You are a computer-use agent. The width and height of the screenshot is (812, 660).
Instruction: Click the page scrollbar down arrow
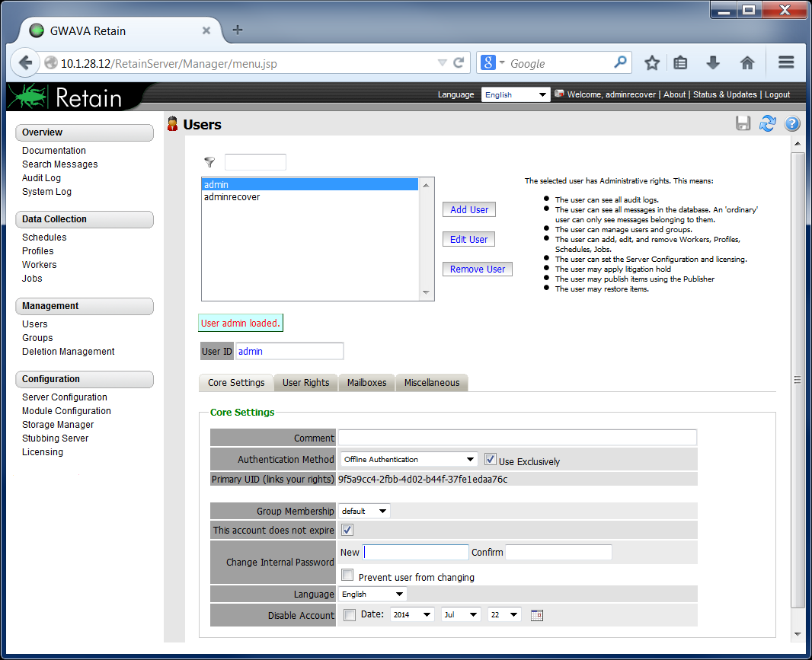point(798,634)
